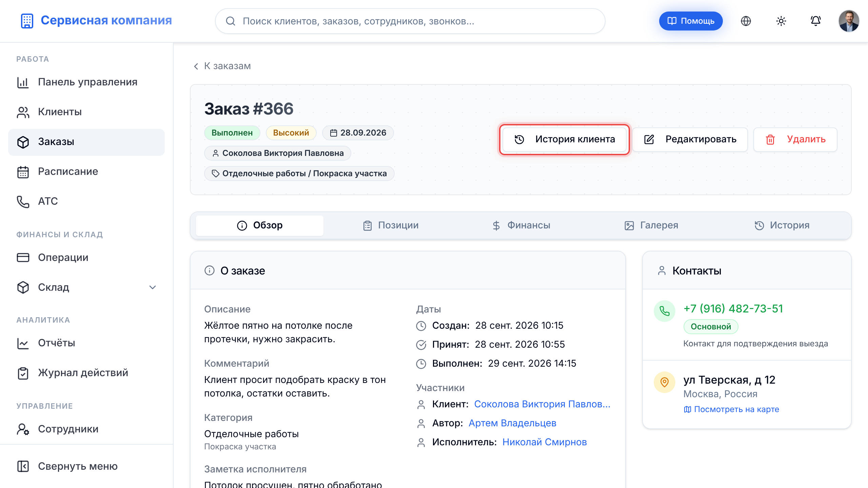Open language selector globe icon
This screenshot has height=488, width=868.
(746, 21)
